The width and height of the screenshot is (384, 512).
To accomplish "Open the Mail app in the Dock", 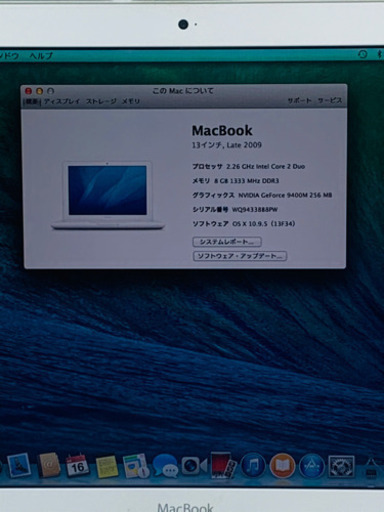I will 19,465.
